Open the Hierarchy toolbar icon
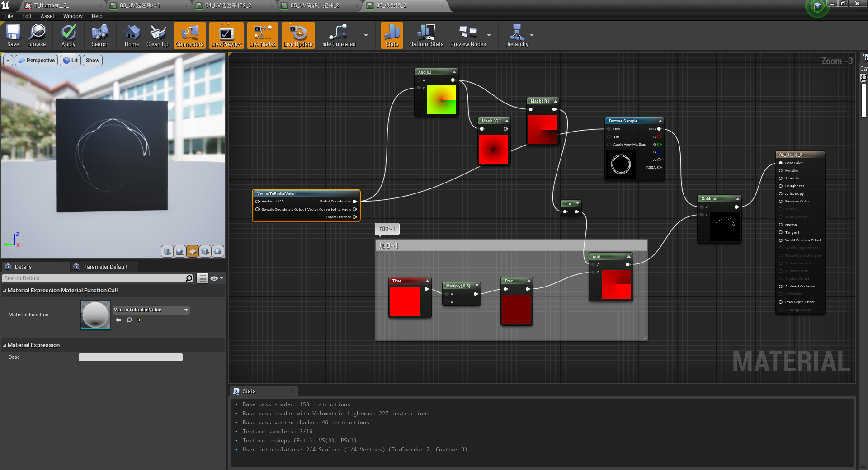Screen dimensions: 868x470 pyautogui.click(x=517, y=35)
